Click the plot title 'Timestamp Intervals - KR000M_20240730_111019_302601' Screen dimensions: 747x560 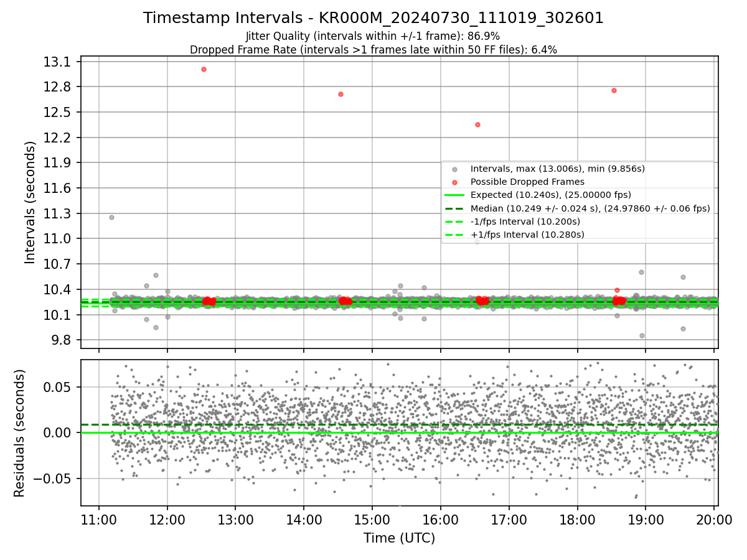[x=374, y=18]
